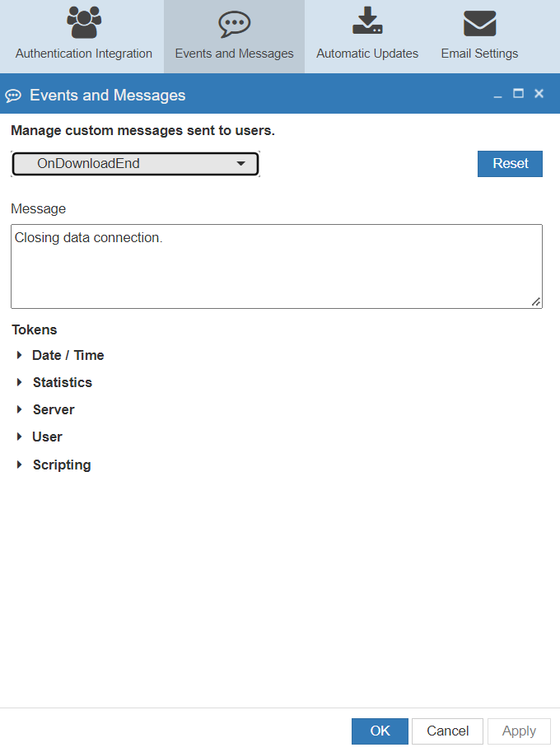The height and width of the screenshot is (752, 560).
Task: Minimize the Events and Messages panel
Action: point(497,97)
